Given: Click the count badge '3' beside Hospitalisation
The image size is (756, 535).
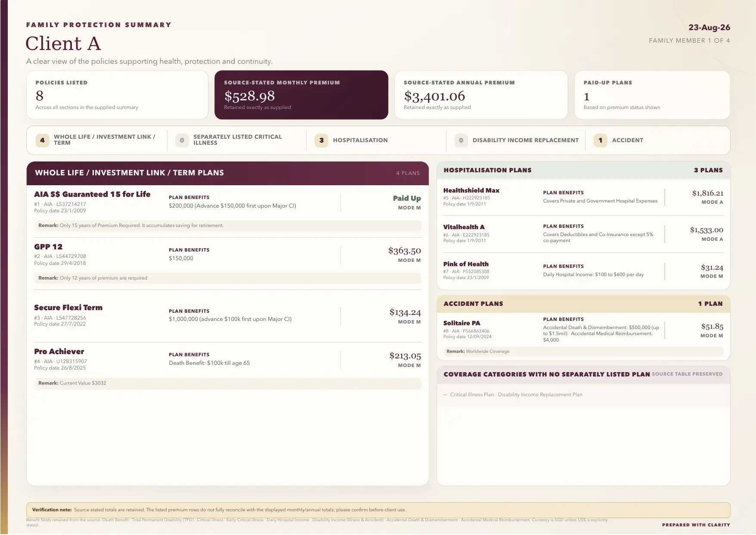Looking at the screenshot, I should (321, 140).
